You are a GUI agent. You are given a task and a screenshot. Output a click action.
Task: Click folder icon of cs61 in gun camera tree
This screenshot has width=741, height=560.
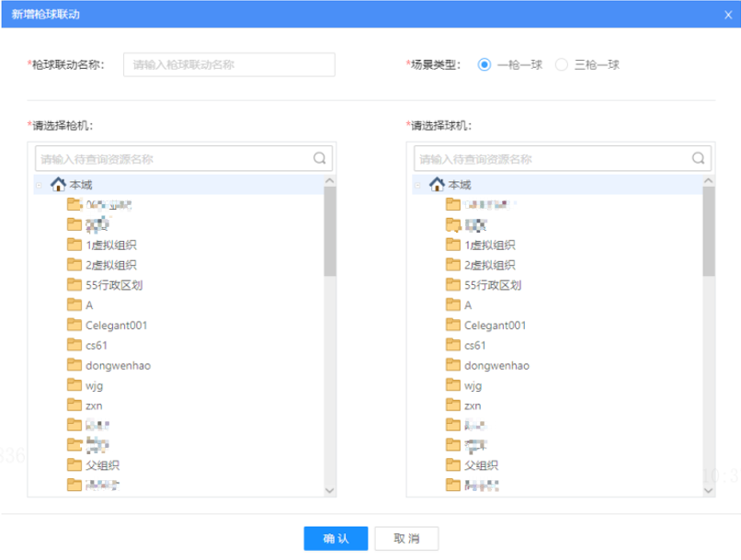point(74,345)
